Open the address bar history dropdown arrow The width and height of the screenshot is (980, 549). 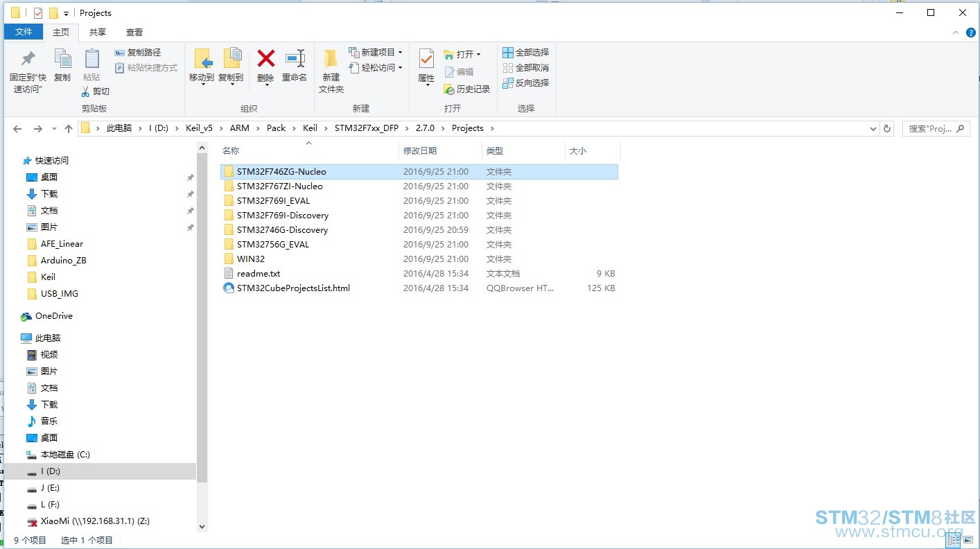873,129
